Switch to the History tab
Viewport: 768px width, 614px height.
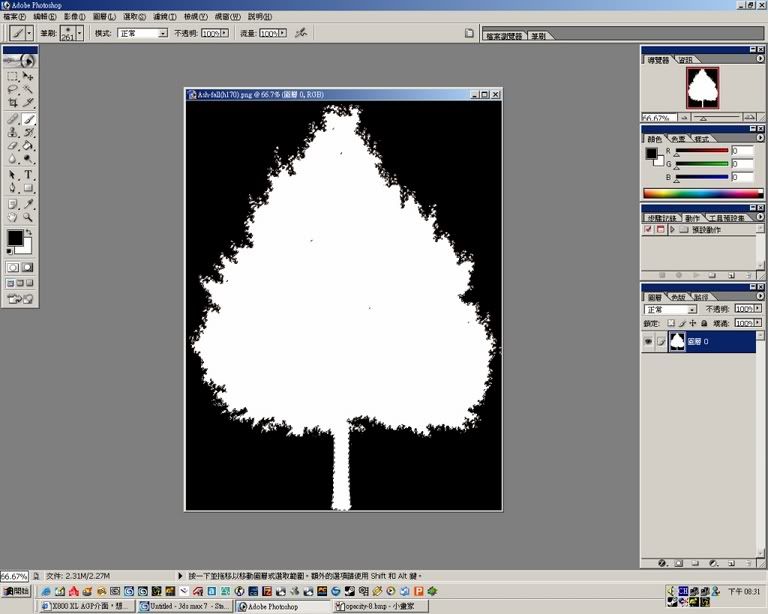click(x=661, y=218)
